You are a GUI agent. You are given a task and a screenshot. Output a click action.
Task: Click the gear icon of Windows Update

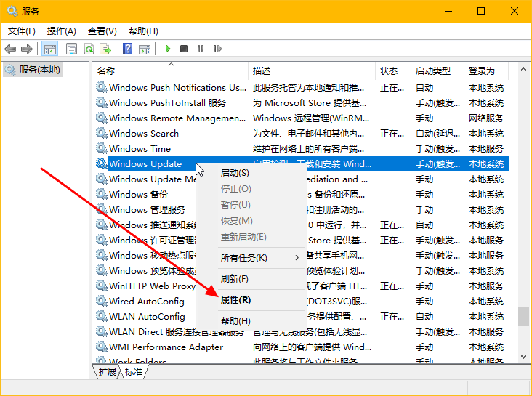pyautogui.click(x=101, y=163)
